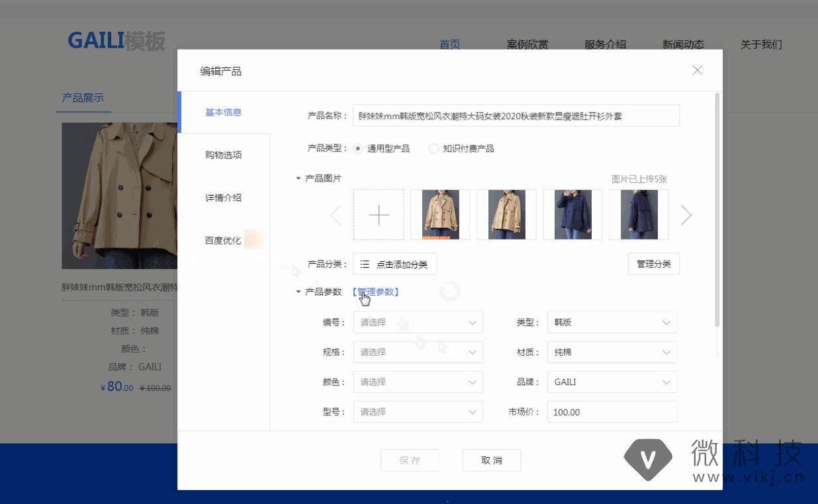Collapse the 产品图片 section triangle
Image resolution: width=818 pixels, height=504 pixels.
click(x=298, y=179)
